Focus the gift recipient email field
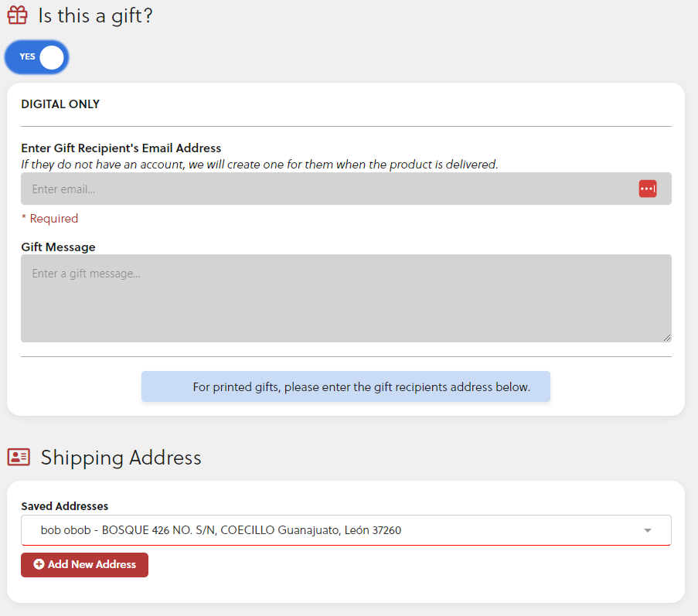Viewport: 698px width, 616px height. point(325,189)
